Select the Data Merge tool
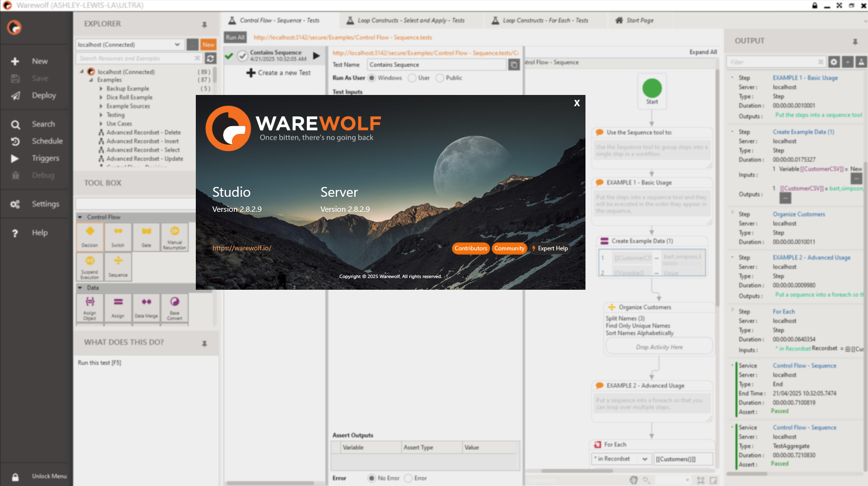Screen dimensions: 868x486 (146, 308)
